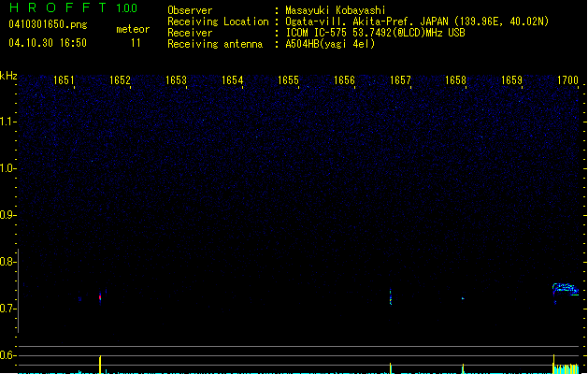Click the meteor echo trace just before 1657
Screen dimensions: 588x374
391,297
